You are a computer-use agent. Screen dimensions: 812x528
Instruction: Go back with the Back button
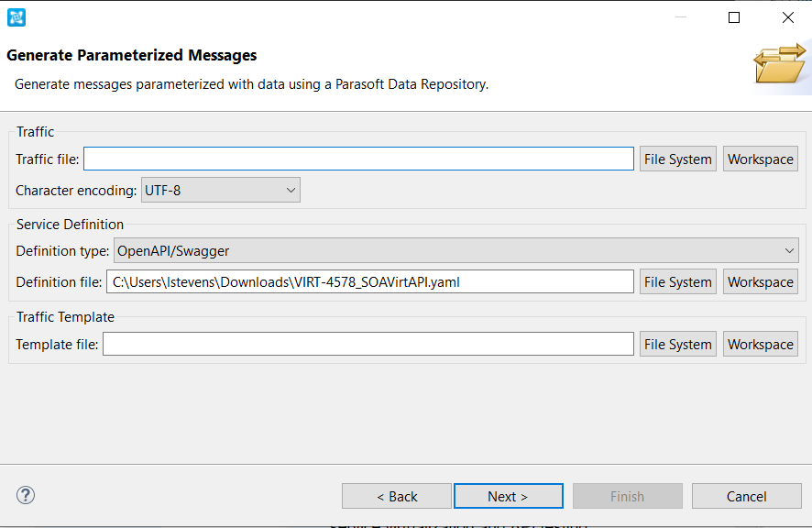tap(397, 497)
